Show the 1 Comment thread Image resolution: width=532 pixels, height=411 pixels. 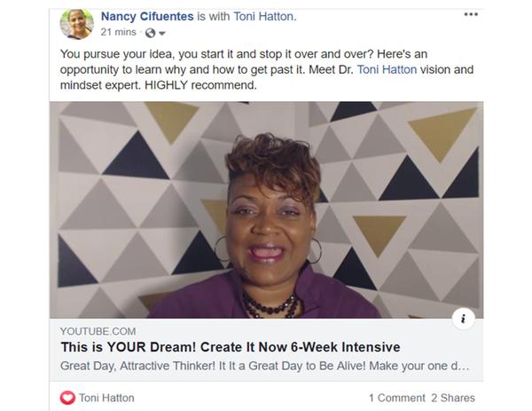pyautogui.click(x=396, y=398)
